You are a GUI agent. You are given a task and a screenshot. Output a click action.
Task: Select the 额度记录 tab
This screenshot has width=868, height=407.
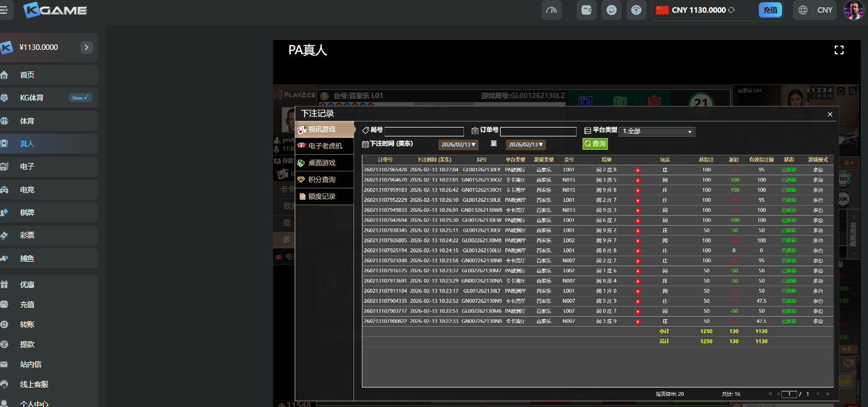[321, 196]
